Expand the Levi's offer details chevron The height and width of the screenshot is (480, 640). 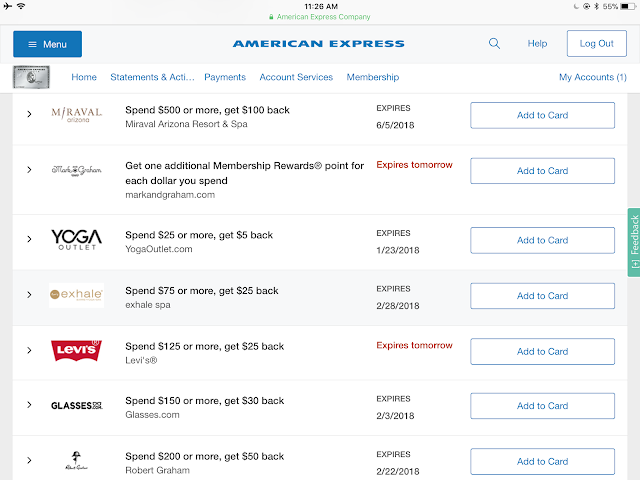pyautogui.click(x=29, y=351)
